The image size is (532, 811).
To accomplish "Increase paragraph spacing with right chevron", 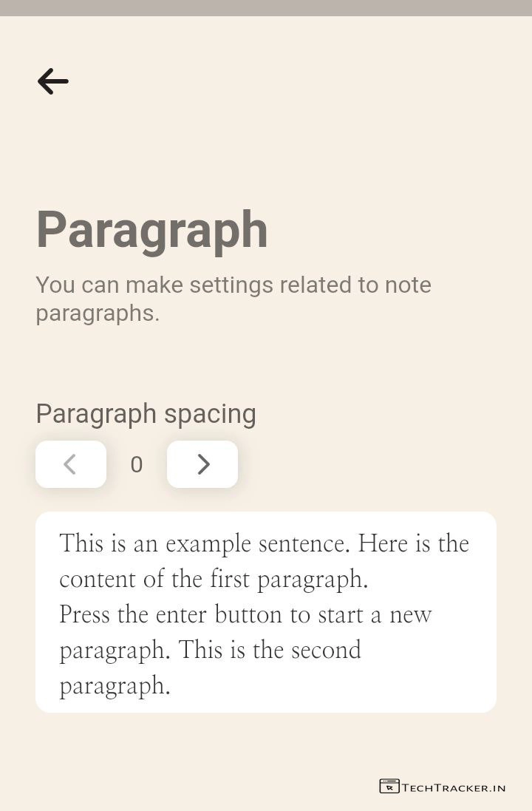I will [x=202, y=464].
